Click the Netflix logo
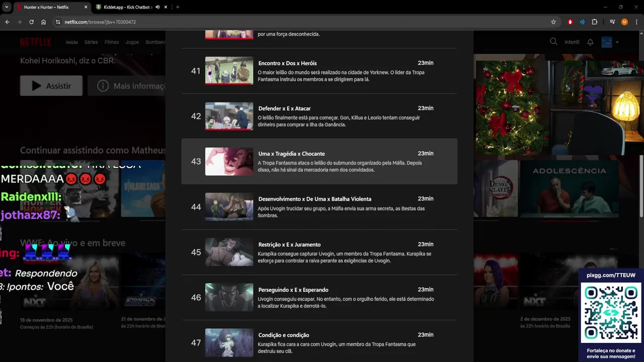The width and height of the screenshot is (644, 362). (35, 42)
